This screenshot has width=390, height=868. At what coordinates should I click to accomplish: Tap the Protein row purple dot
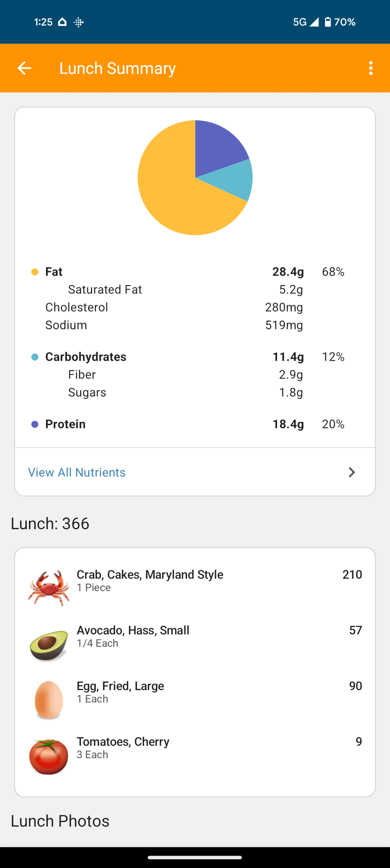pyautogui.click(x=35, y=424)
